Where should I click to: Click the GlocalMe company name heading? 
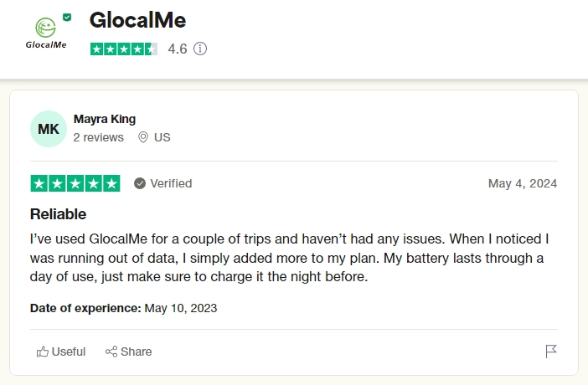(x=137, y=20)
